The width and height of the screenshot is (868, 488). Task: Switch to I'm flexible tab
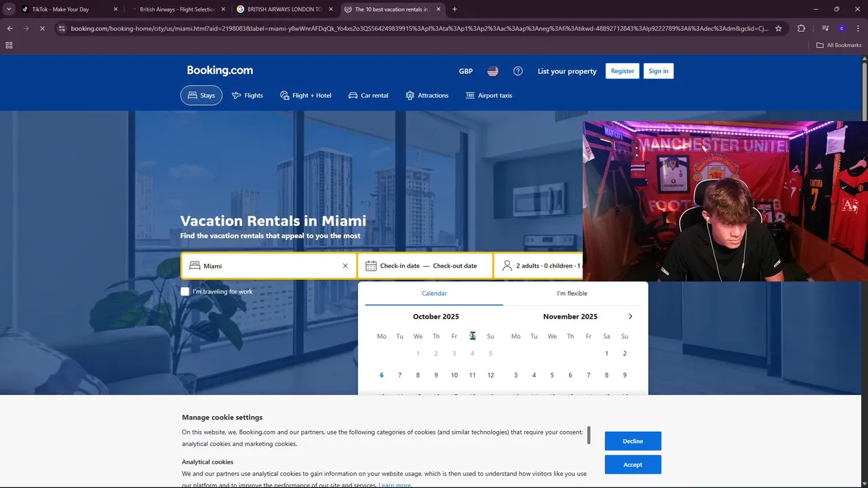(572, 293)
